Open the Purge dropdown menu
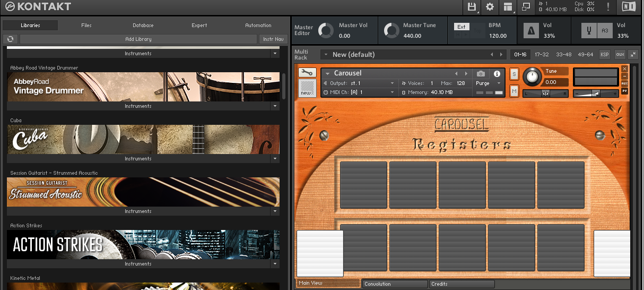This screenshot has width=644, height=290. tap(489, 83)
